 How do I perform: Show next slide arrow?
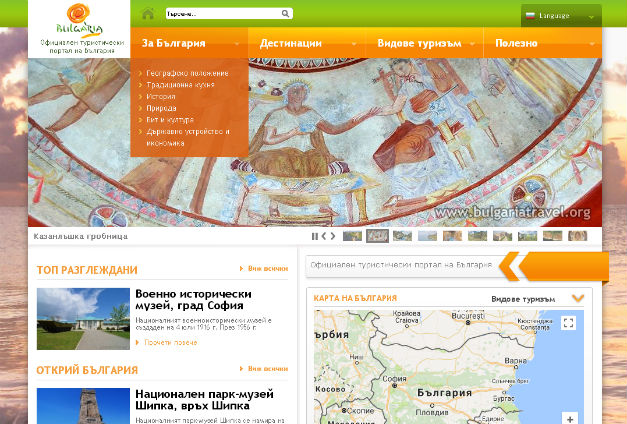click(333, 236)
